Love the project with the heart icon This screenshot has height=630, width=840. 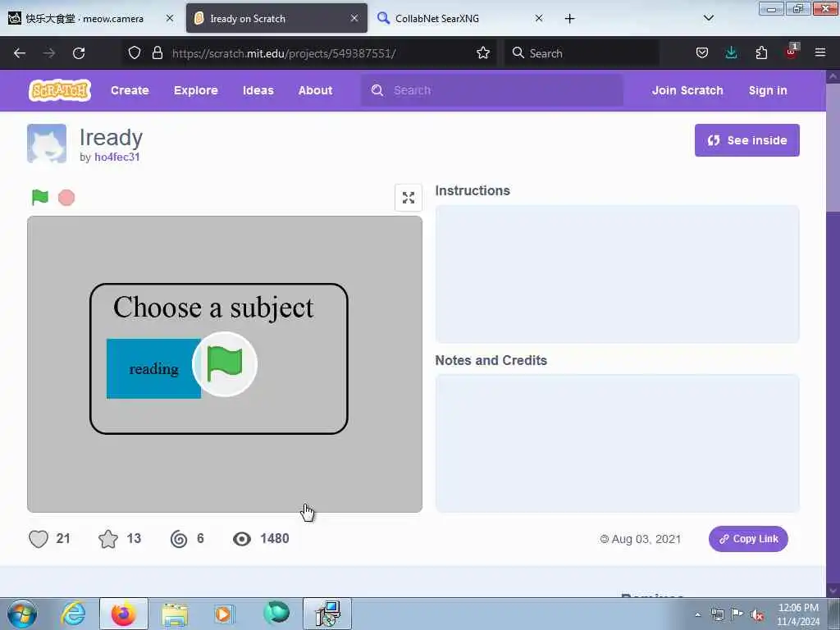[x=39, y=539]
